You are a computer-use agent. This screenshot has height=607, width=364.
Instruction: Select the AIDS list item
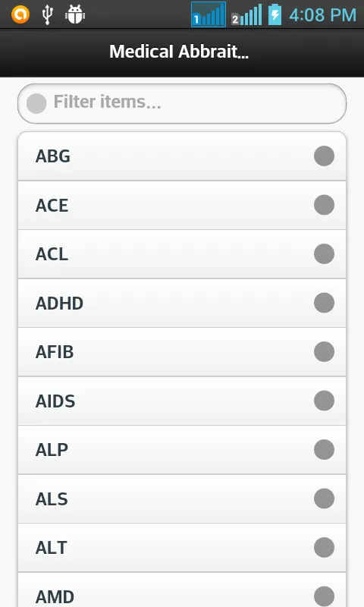[182, 401]
